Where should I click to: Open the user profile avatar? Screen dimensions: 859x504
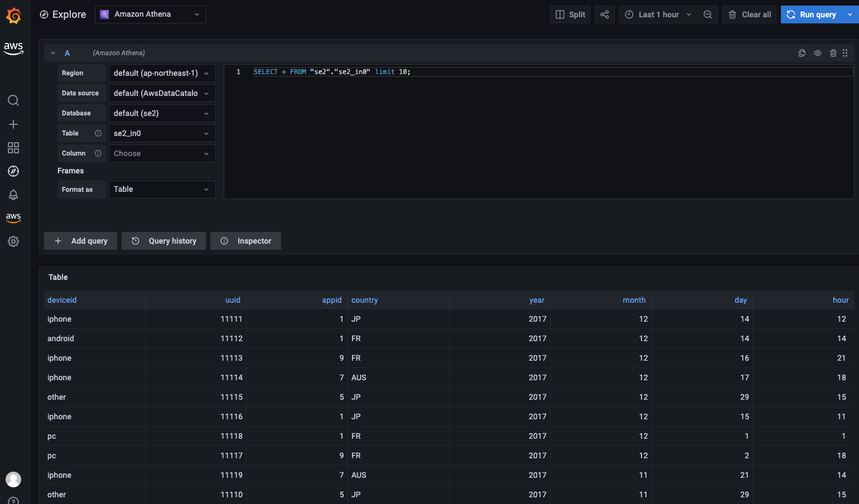coord(13,479)
